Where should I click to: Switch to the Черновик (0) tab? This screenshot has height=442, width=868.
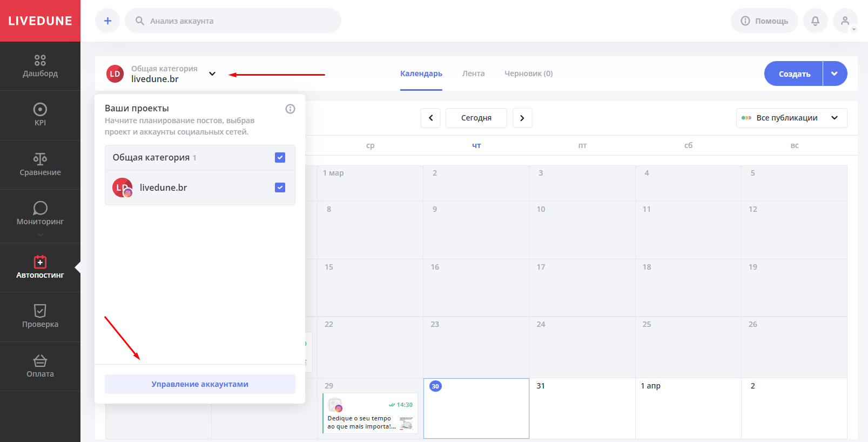pyautogui.click(x=528, y=73)
